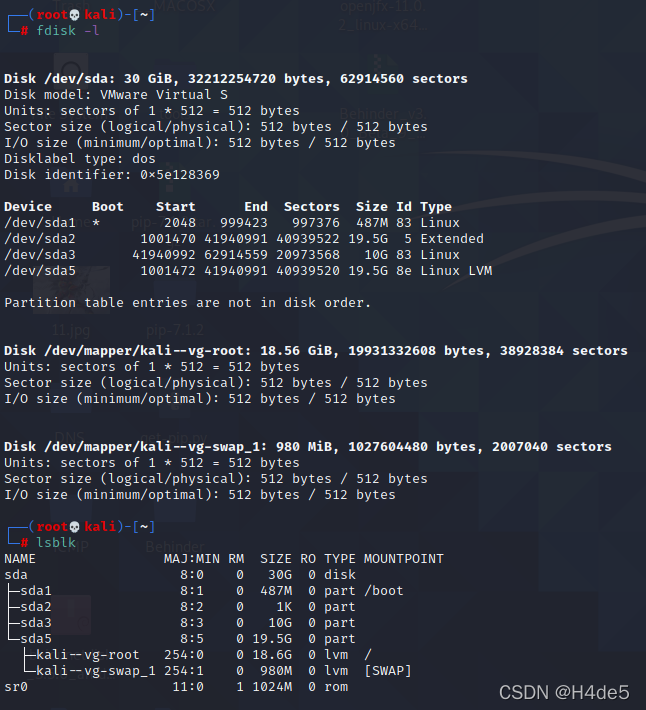
Task: Click the /dev/sda5 Linux LVM entry
Action: tap(248, 271)
